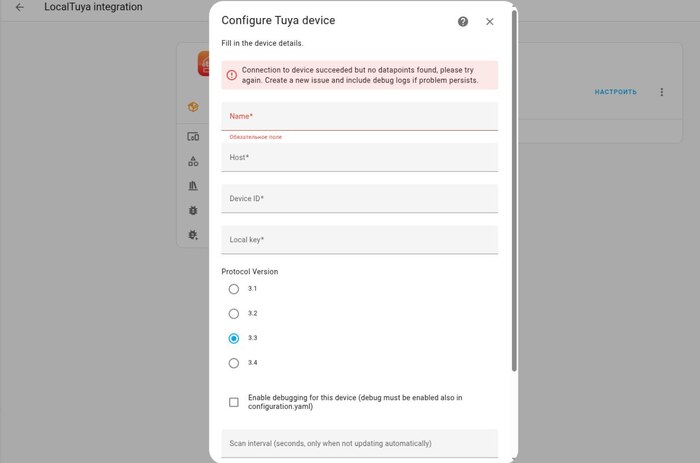The image size is (700, 463).
Task: Open the shapes entities icon in the left column
Action: tap(193, 161)
